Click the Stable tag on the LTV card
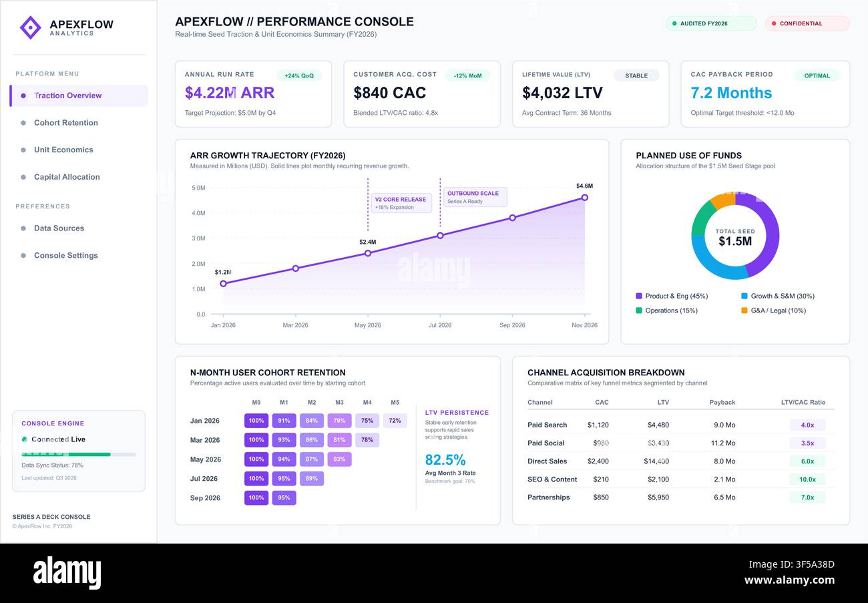This screenshot has height=603, width=868. pyautogui.click(x=636, y=75)
